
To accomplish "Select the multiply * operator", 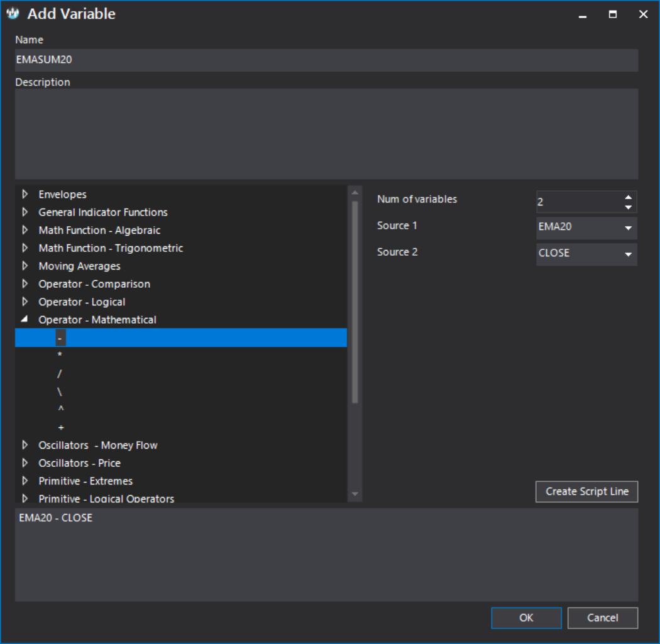I will (60, 356).
